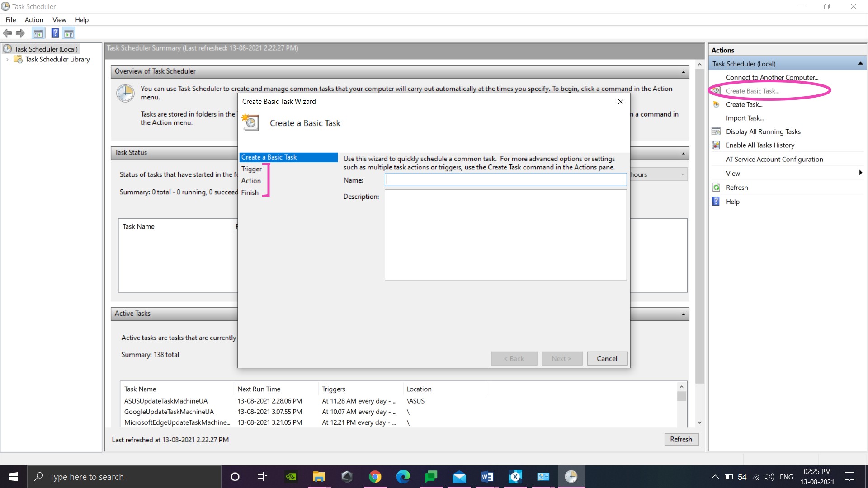Screen dimensions: 868x488
Task: Toggle the console tree with its toolbar icon
Action: point(38,33)
